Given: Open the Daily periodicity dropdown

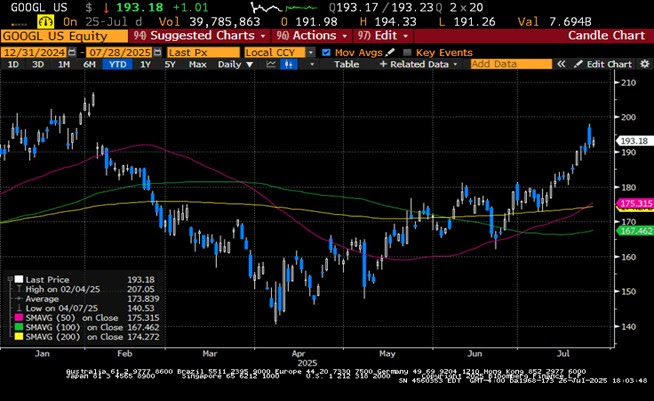Looking at the screenshot, I should click(235, 64).
